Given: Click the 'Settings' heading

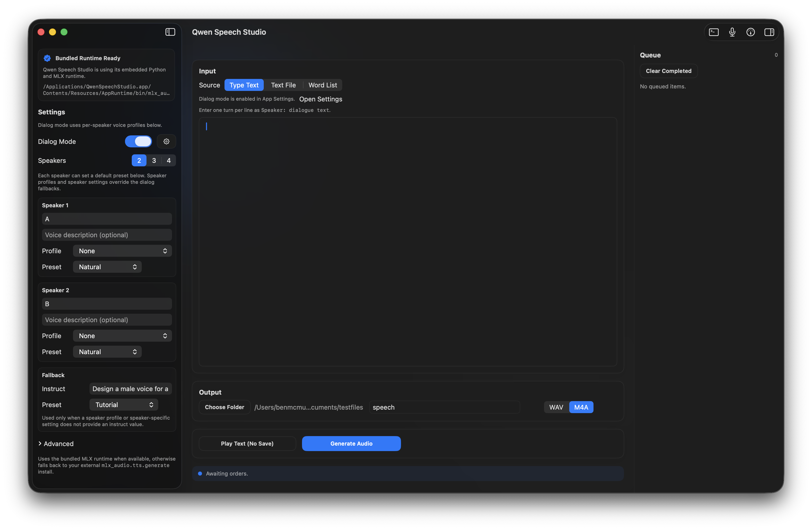Looking at the screenshot, I should click(51, 112).
